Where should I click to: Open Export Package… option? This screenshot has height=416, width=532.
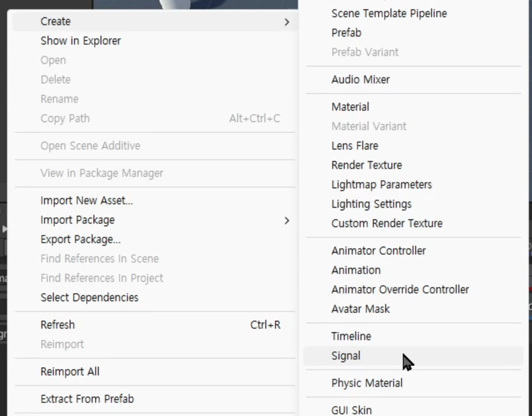[80, 240]
